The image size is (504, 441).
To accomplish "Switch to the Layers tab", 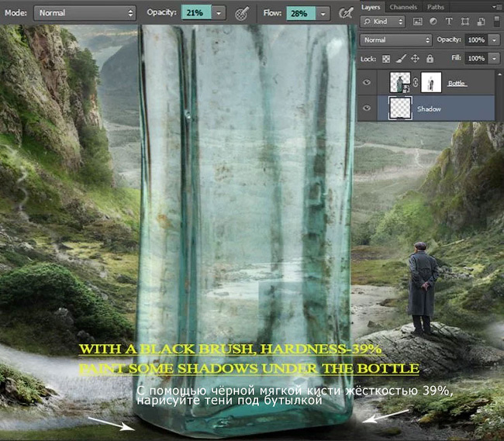I will (371, 7).
